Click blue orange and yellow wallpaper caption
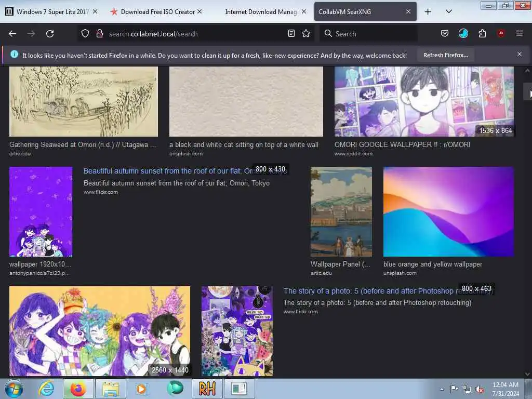The width and height of the screenshot is (532, 399). point(433,264)
